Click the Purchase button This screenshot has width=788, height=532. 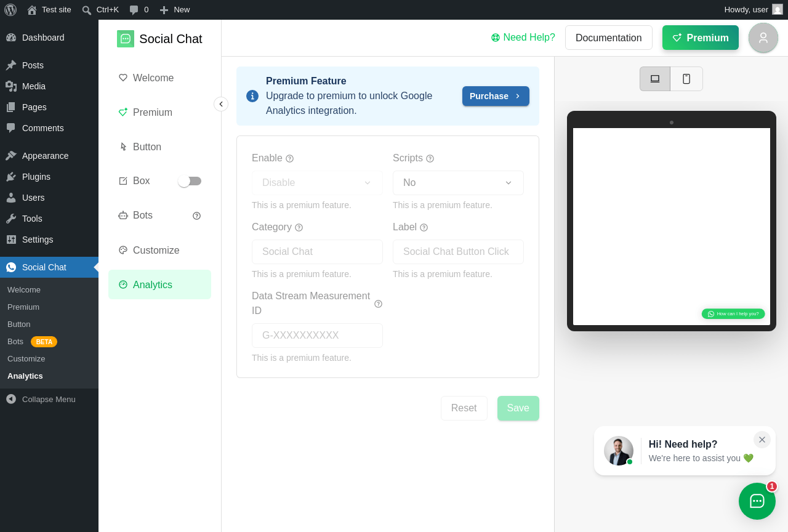pos(496,96)
